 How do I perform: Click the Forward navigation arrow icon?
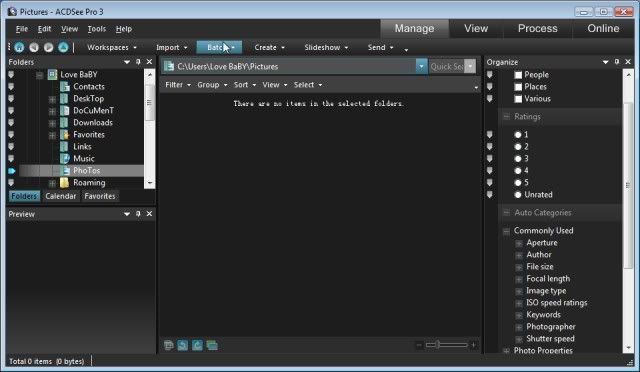(49, 47)
